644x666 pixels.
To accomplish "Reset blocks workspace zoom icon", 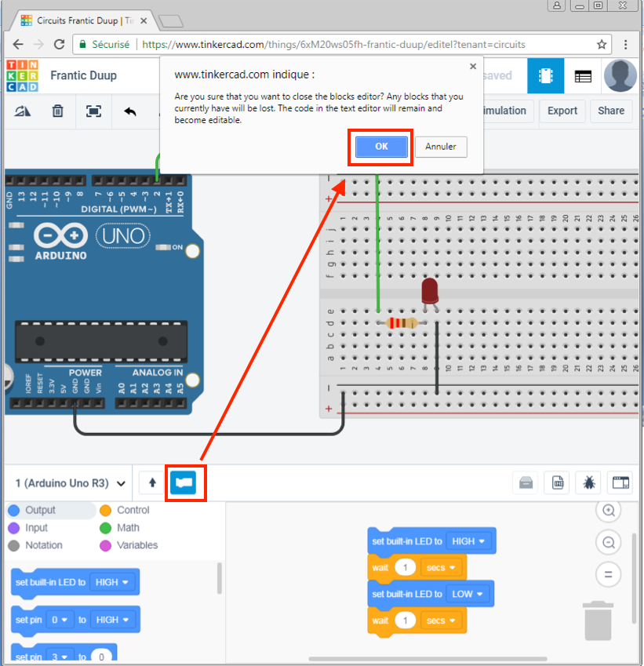I will tap(609, 575).
